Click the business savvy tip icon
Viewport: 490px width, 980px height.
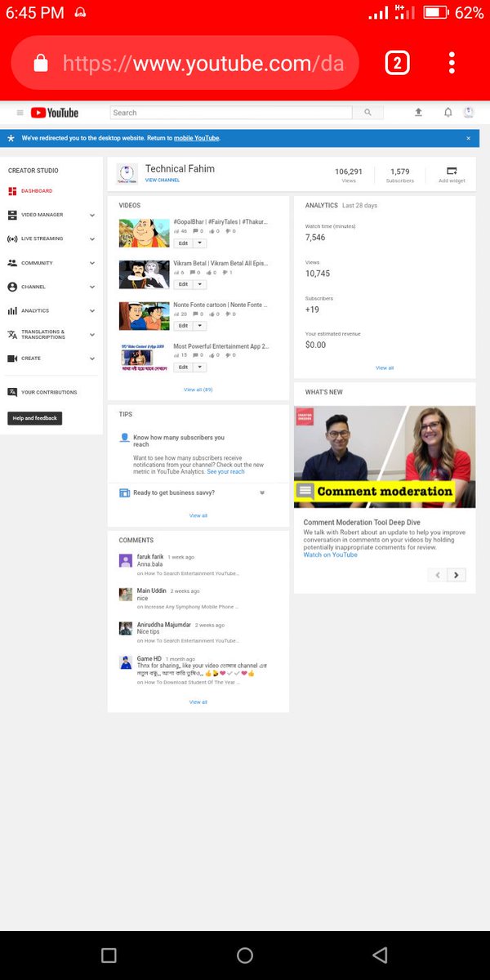(x=124, y=492)
